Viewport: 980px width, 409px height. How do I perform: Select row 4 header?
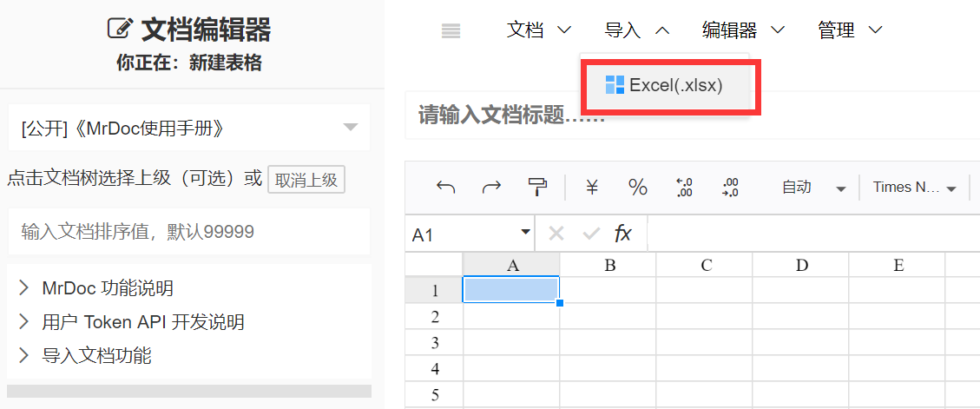(x=434, y=369)
